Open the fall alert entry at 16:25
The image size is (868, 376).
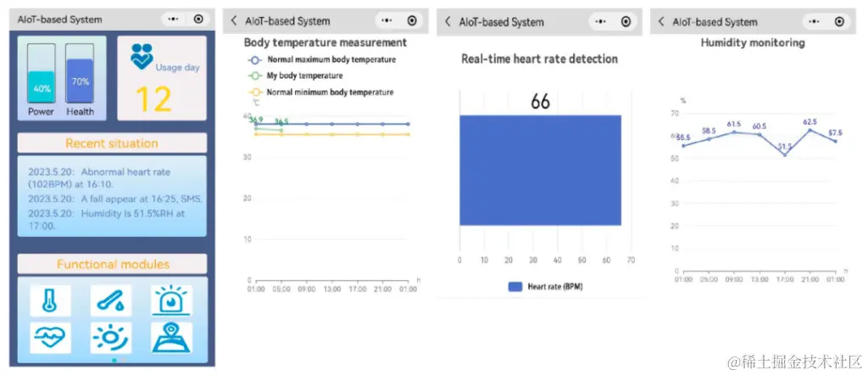tap(112, 199)
